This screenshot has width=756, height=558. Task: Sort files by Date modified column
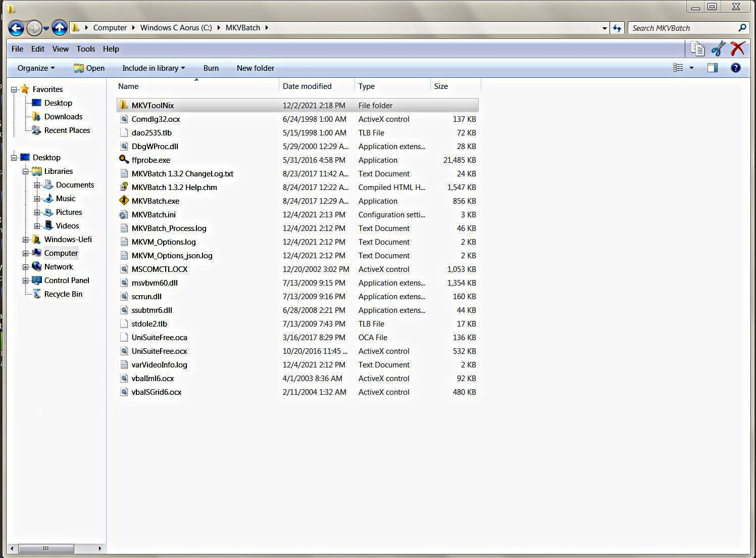[x=317, y=86]
